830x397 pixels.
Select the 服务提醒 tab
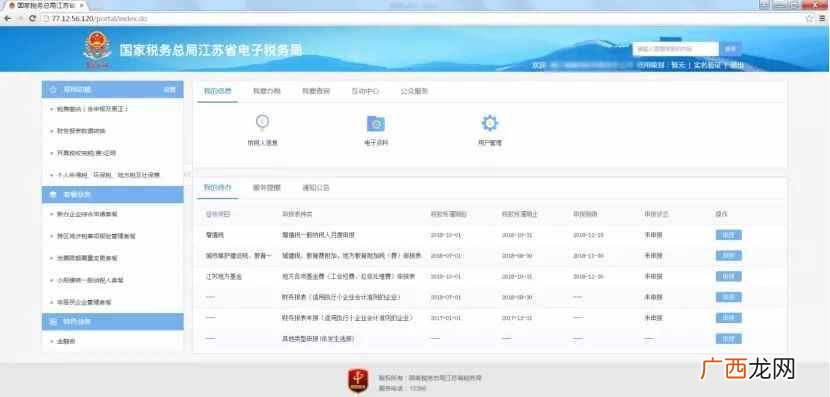point(267,188)
